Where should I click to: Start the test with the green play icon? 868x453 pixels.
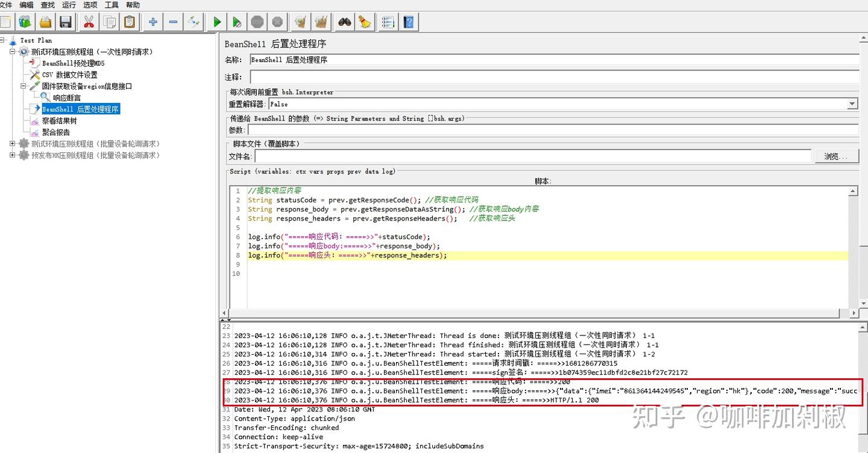pos(216,21)
